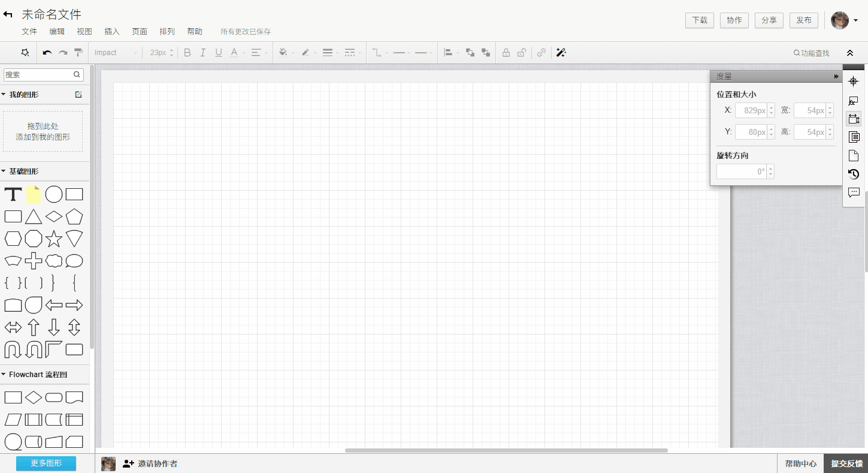
Task: Toggle the metrics panel icon in sidebar
Action: point(854,119)
